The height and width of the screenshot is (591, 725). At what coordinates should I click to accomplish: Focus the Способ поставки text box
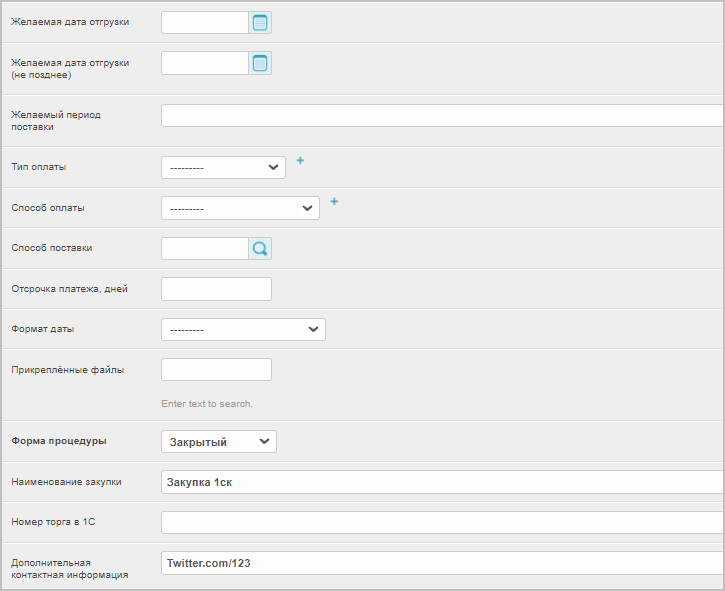pos(205,248)
